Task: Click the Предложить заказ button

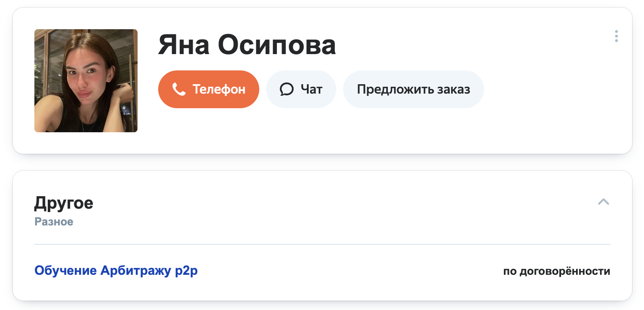Action: pos(413,89)
